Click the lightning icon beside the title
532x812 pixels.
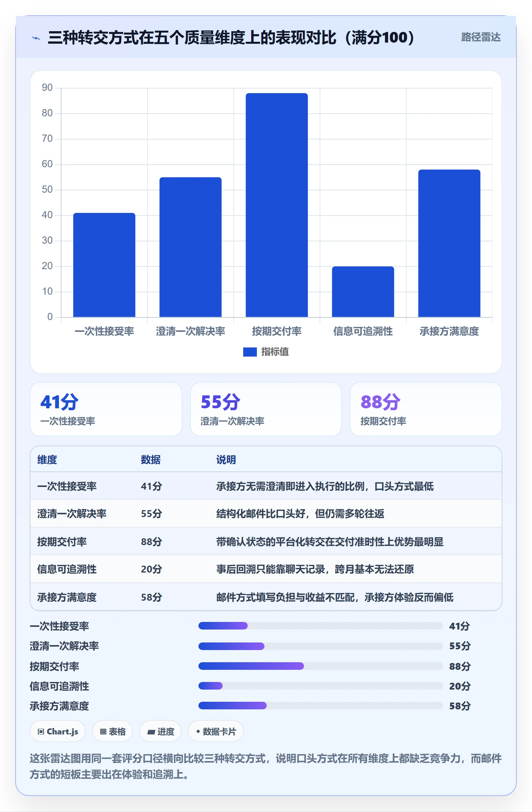tap(36, 38)
